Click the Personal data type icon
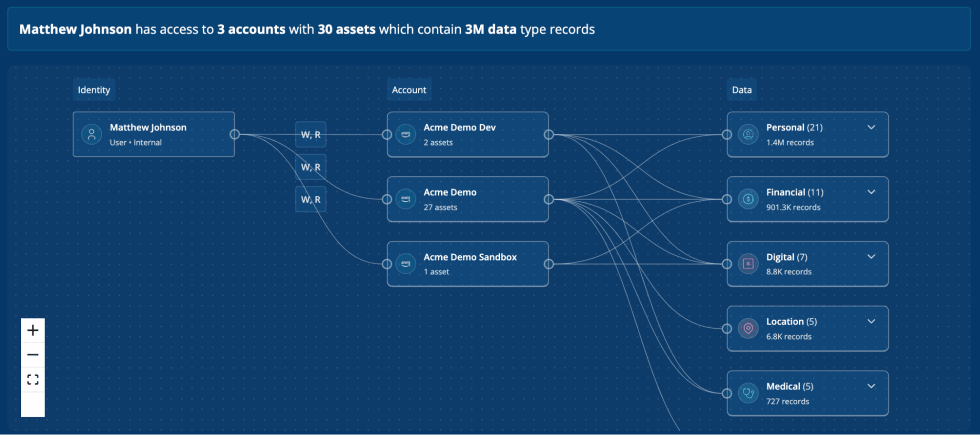980x435 pixels. (748, 134)
